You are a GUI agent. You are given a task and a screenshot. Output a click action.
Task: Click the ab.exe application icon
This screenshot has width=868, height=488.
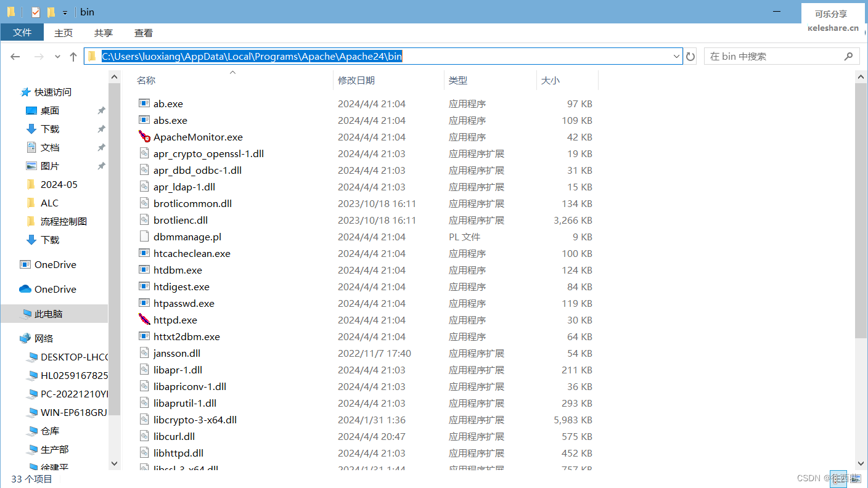(144, 104)
